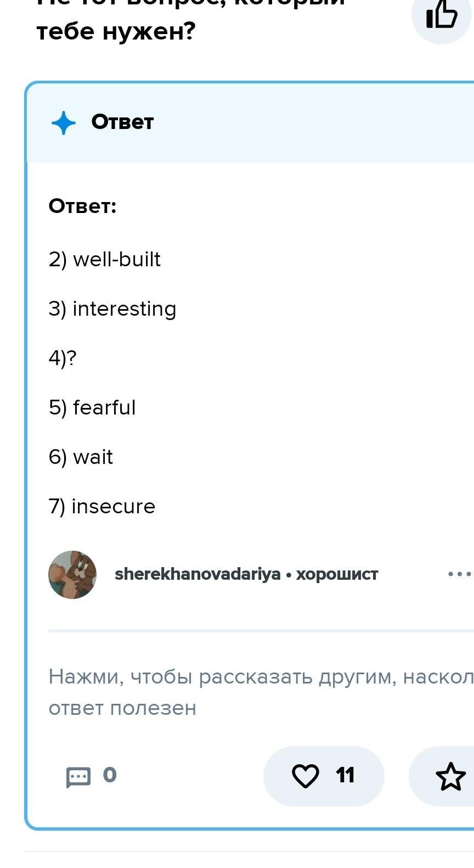The width and height of the screenshot is (474, 868).
Task: Click the star rating icon
Action: coord(450,776)
